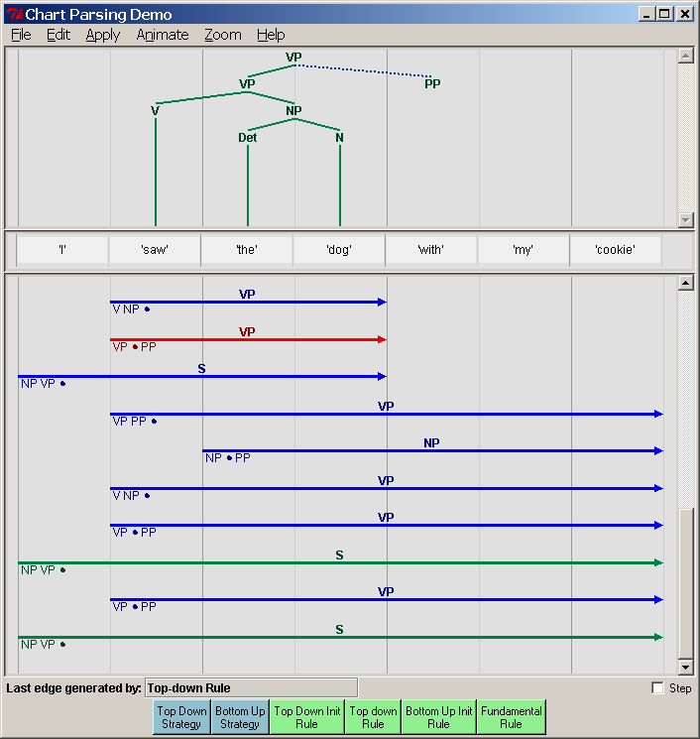Select the word 'dog' in the sentence
The image size is (700, 739).
[339, 249]
